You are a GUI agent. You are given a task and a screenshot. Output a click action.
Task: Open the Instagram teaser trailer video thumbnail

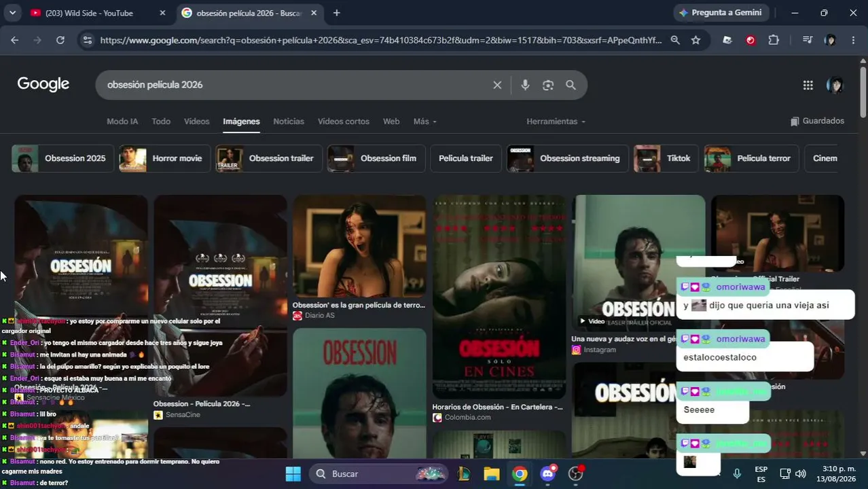tap(637, 263)
